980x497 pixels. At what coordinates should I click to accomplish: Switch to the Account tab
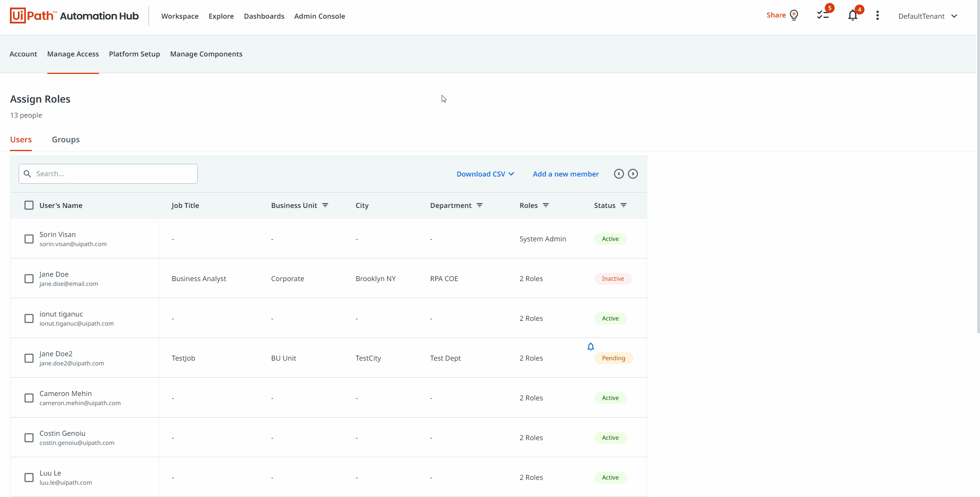[23, 54]
